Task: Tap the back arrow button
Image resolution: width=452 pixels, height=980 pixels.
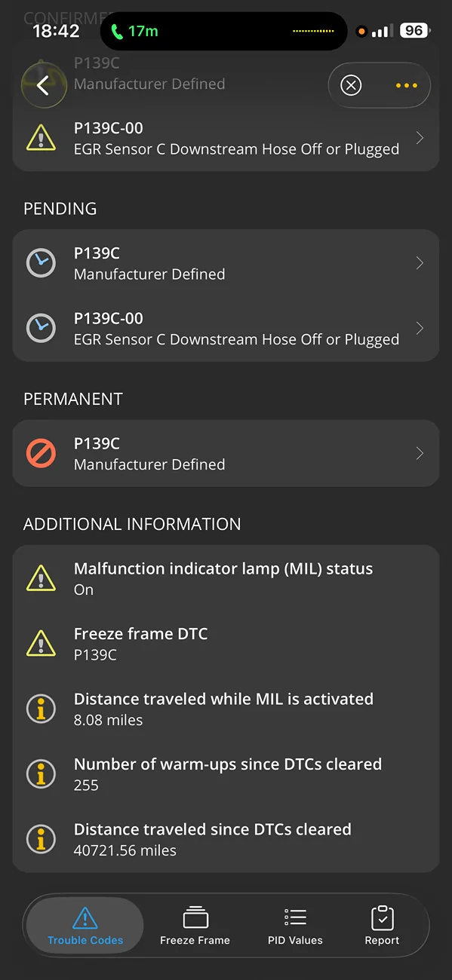Action: [x=43, y=85]
